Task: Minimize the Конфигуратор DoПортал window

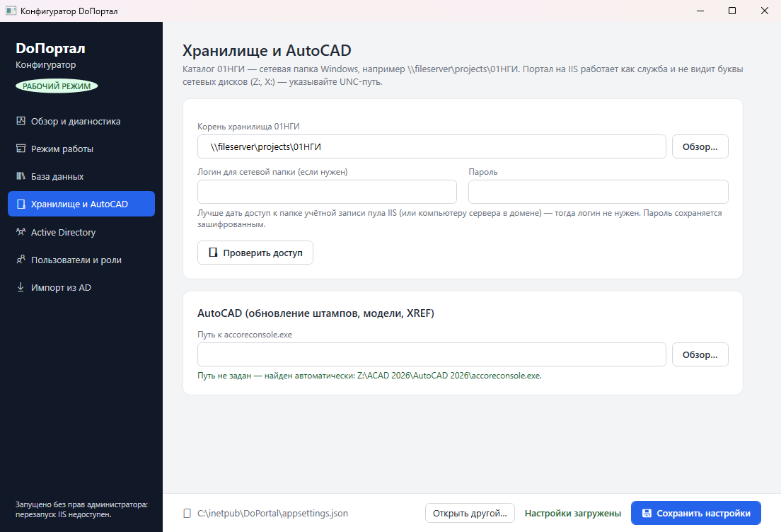Action: click(x=700, y=11)
